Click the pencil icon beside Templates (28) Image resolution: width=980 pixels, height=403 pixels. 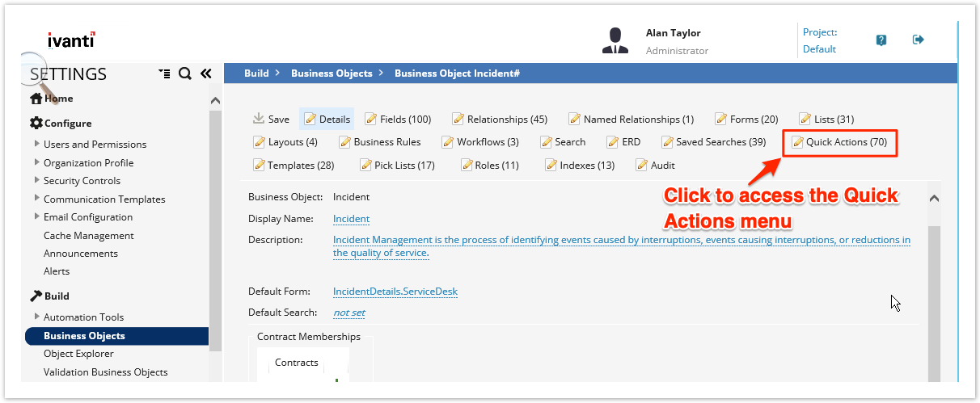click(260, 166)
